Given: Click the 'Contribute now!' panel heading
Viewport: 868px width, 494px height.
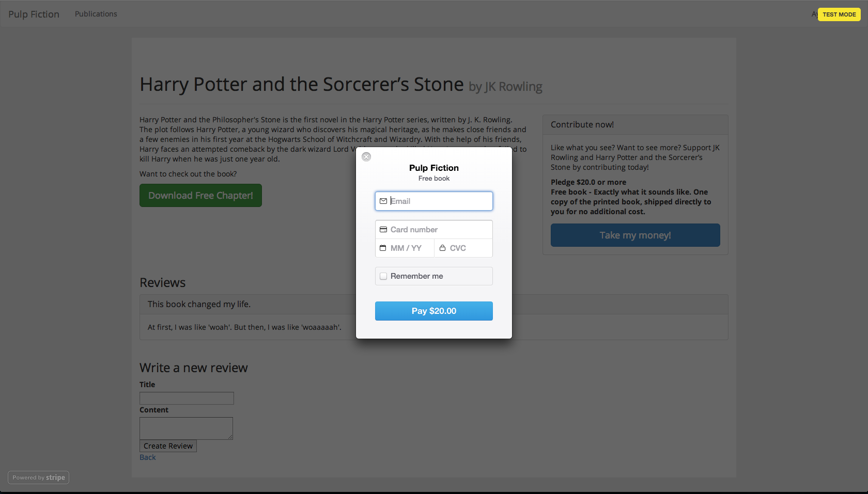Looking at the screenshot, I should click(582, 124).
